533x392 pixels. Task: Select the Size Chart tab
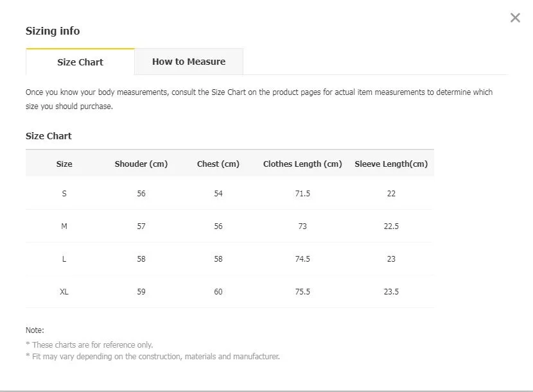[x=80, y=62]
